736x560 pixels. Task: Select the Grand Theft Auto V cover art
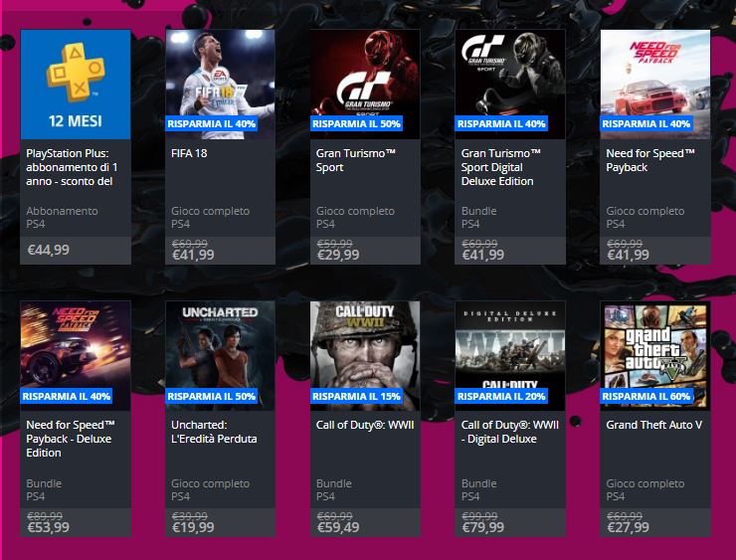coord(655,356)
